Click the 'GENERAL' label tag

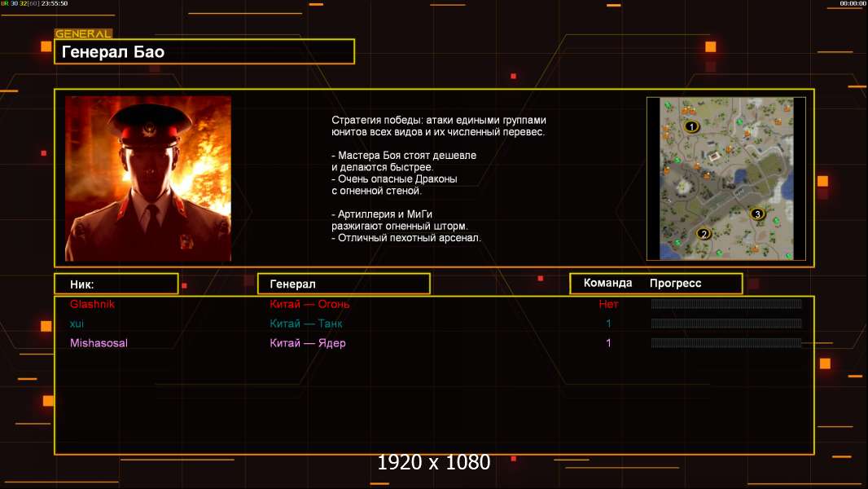point(84,33)
